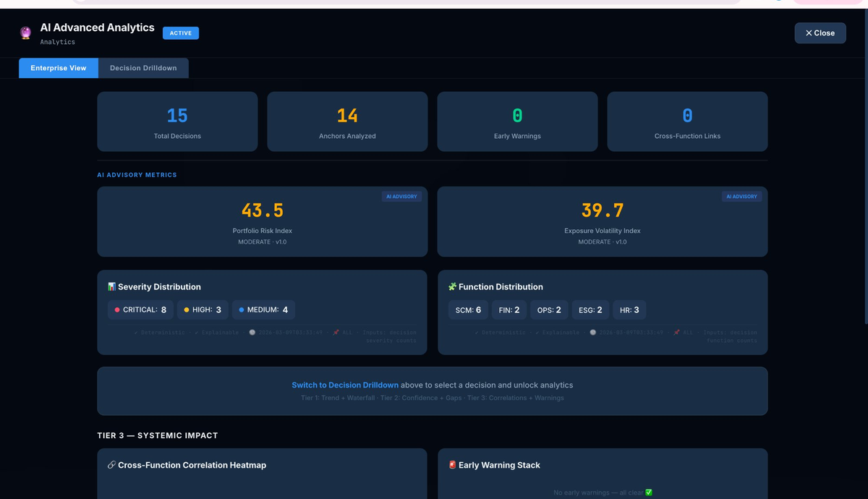The image size is (868, 499).
Task: Click the AI ADVISORY badge on Portfolio Risk Index
Action: coord(401,195)
